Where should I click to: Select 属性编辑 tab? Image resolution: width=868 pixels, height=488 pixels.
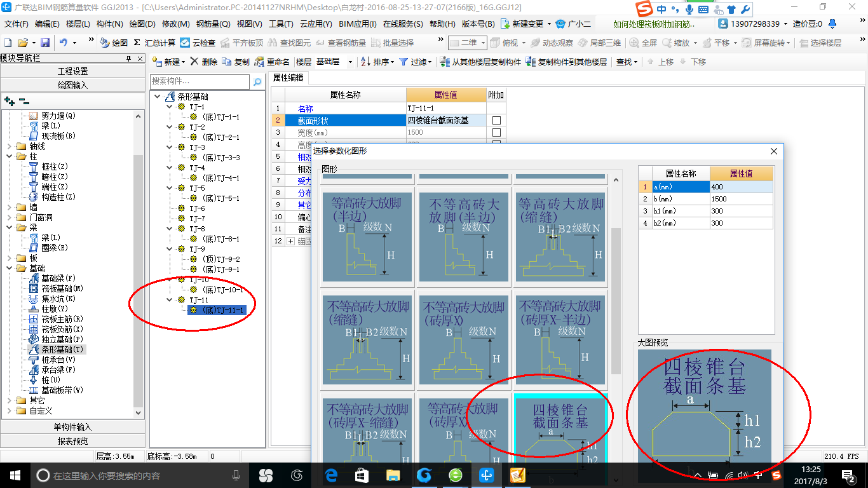tap(288, 78)
